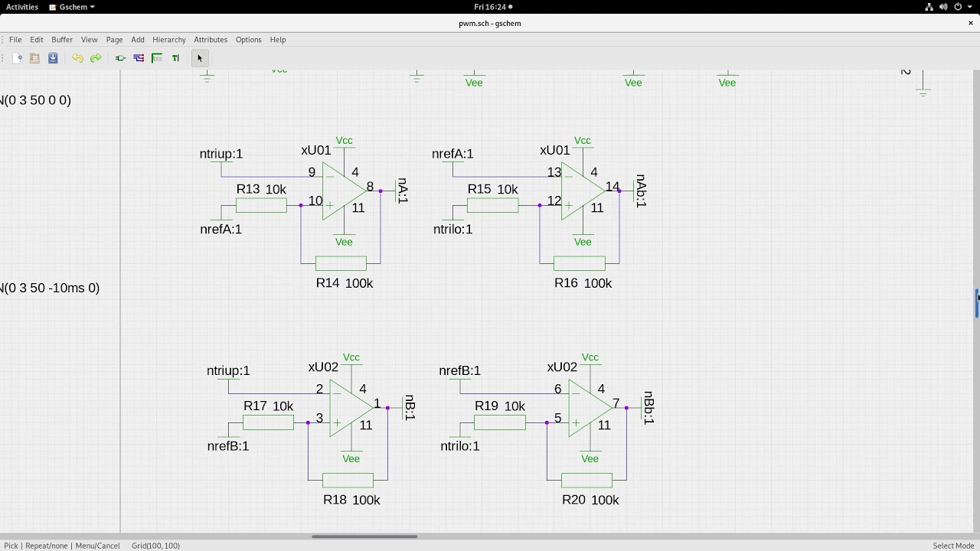Click the New file toolbar icon

pyautogui.click(x=17, y=58)
